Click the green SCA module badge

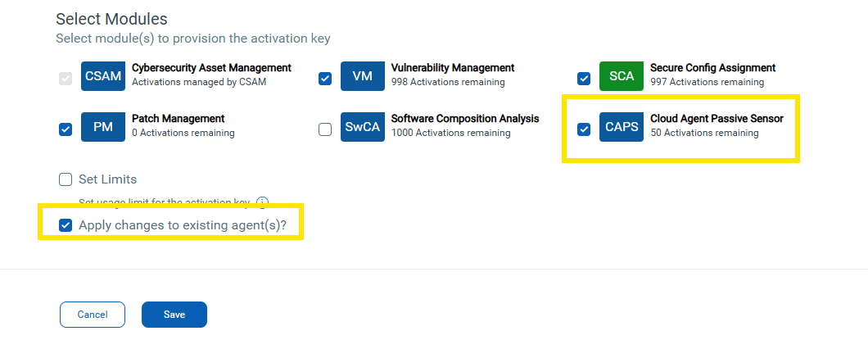tap(622, 76)
